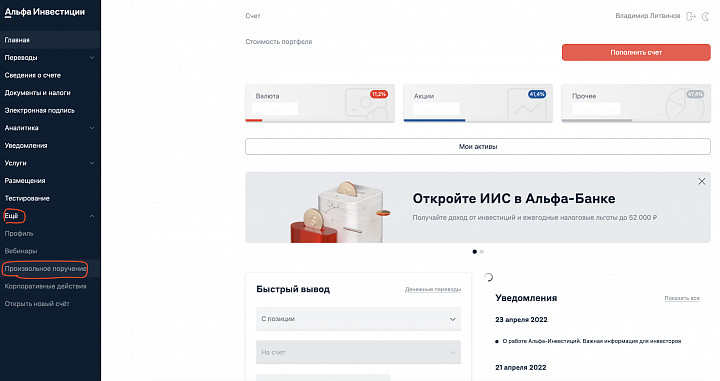
Task: Click the Альфа Инвестиции logo
Action: [x=45, y=12]
